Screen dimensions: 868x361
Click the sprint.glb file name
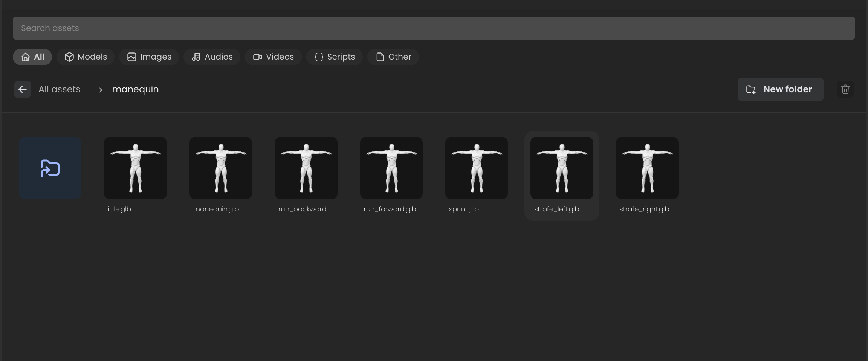pyautogui.click(x=464, y=209)
